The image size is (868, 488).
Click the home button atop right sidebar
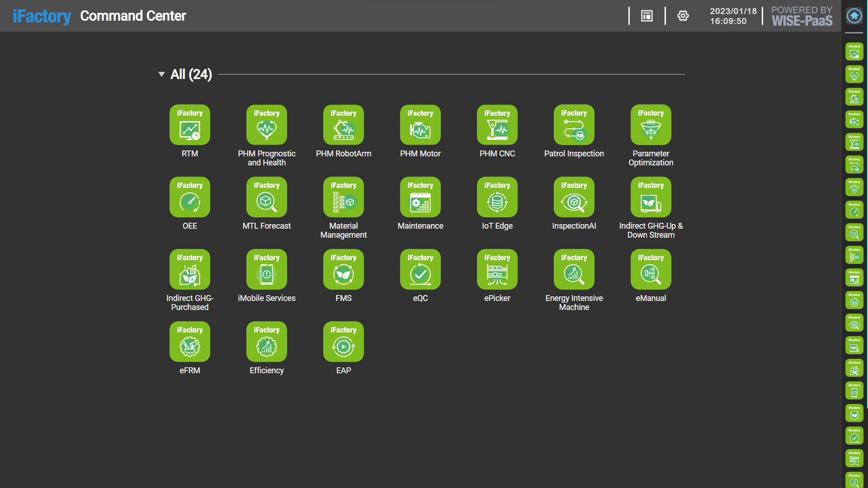(x=854, y=16)
